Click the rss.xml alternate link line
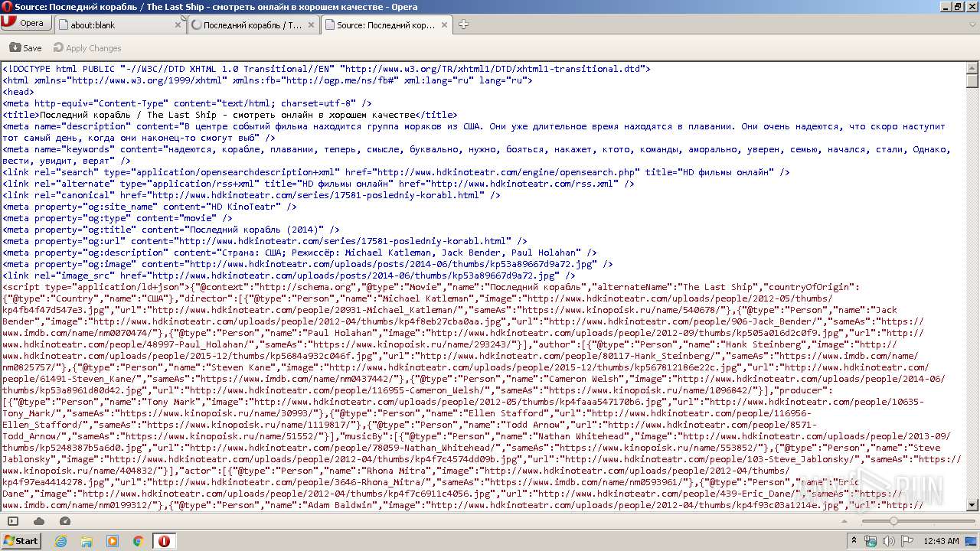This screenshot has width=980, height=551. [318, 184]
